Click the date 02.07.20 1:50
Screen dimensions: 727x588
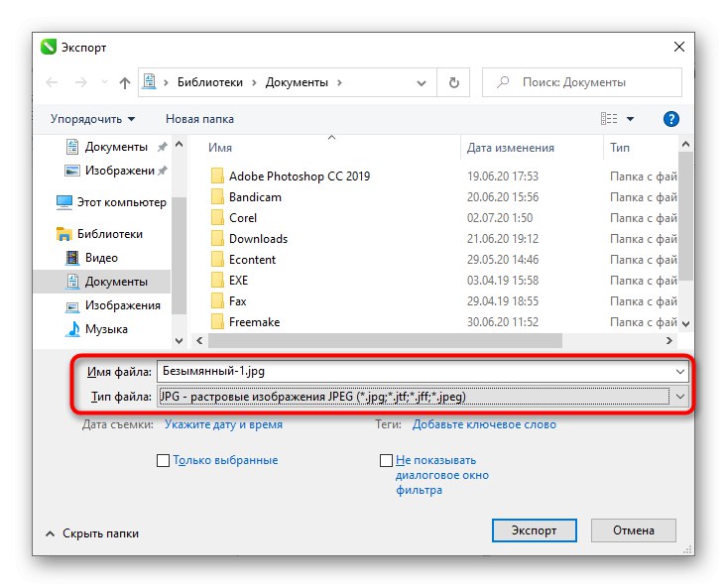click(500, 218)
